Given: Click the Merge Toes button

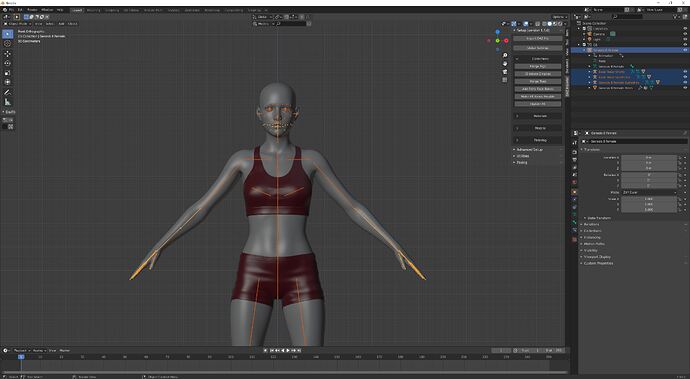Looking at the screenshot, I should tap(537, 81).
